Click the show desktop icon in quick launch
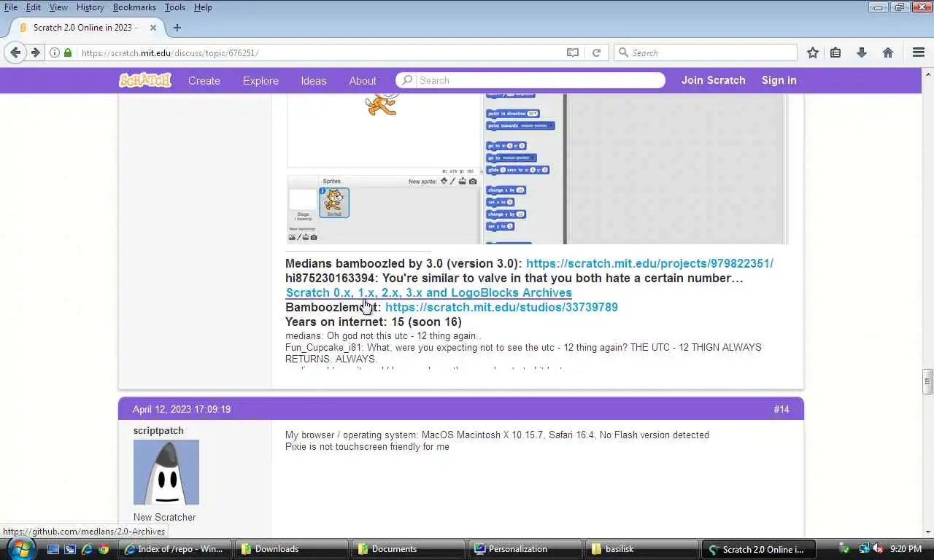 [x=53, y=549]
